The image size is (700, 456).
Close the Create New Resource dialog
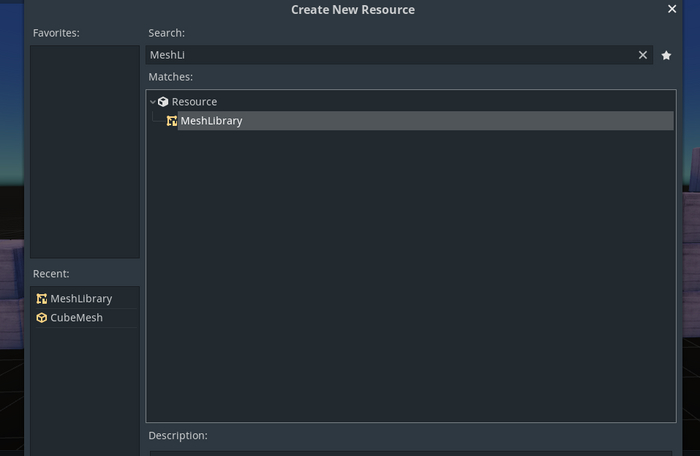672,9
